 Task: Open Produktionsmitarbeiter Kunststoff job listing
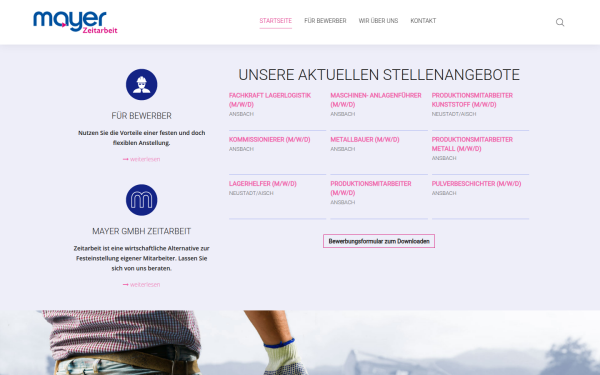(x=472, y=100)
